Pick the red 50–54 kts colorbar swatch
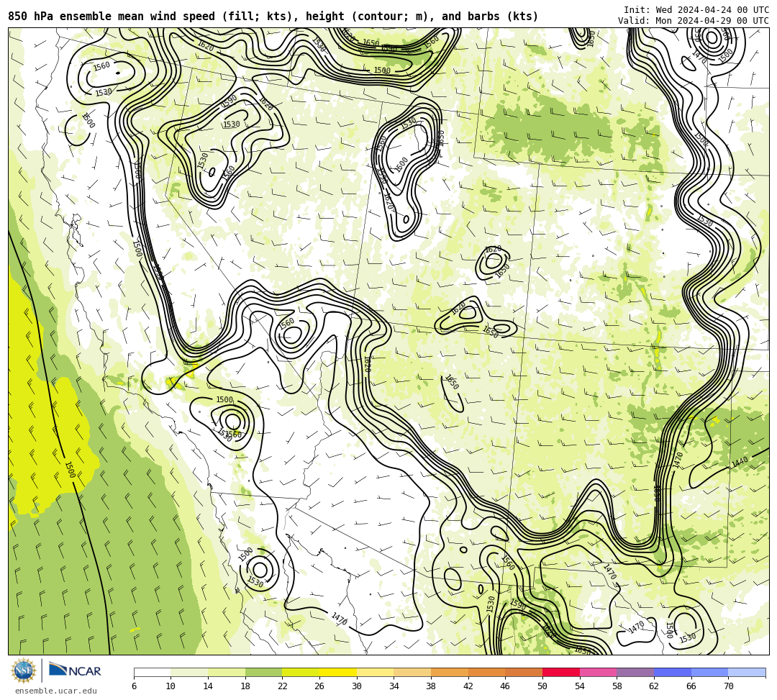Viewport: 777px width, 700px height. pos(561,672)
